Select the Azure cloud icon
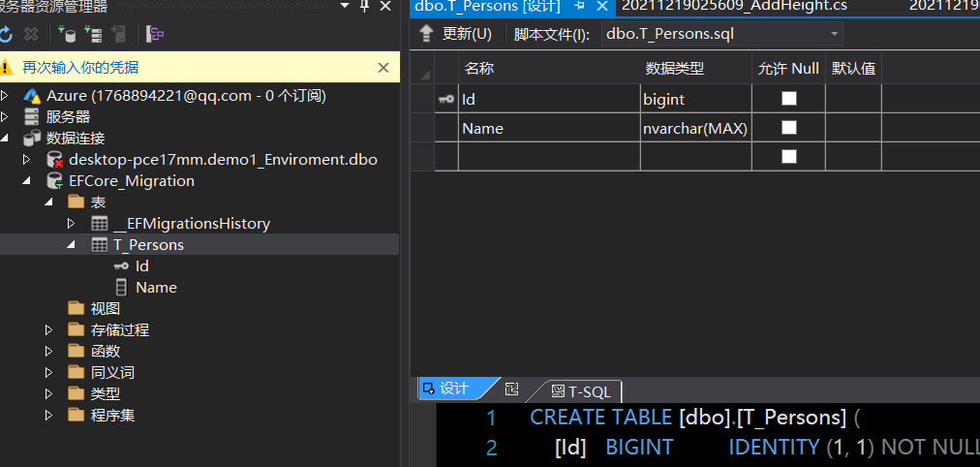Image resolution: width=980 pixels, height=467 pixels. point(31,96)
